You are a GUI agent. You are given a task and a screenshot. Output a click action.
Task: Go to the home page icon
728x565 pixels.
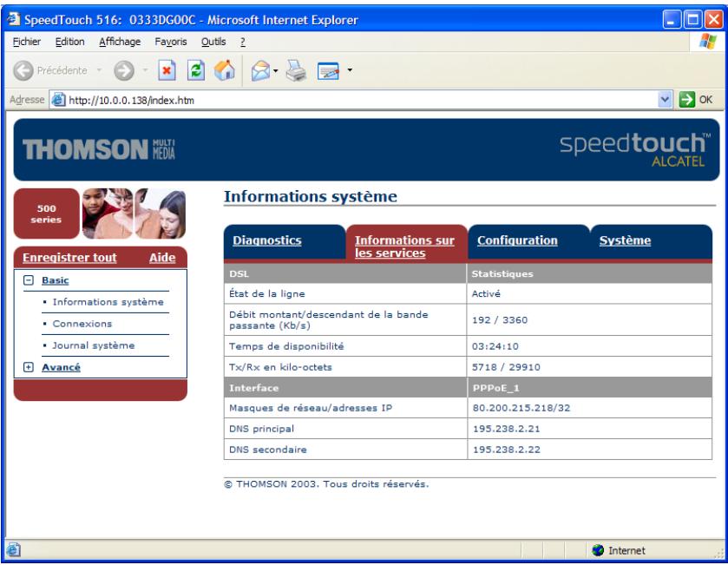click(225, 70)
